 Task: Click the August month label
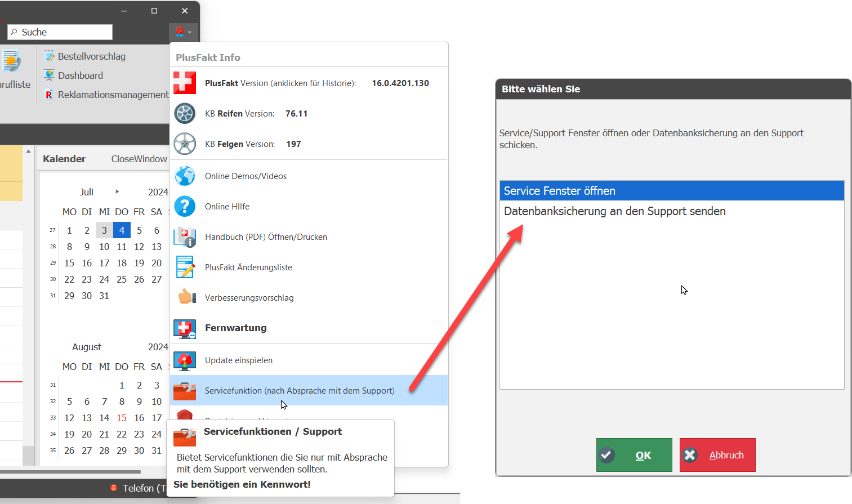coord(87,347)
